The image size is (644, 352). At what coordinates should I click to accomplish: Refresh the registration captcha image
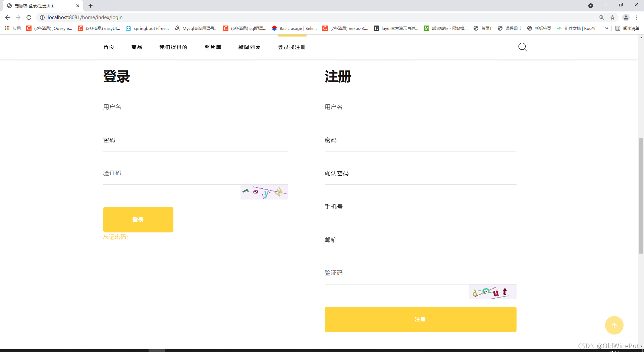(x=492, y=292)
